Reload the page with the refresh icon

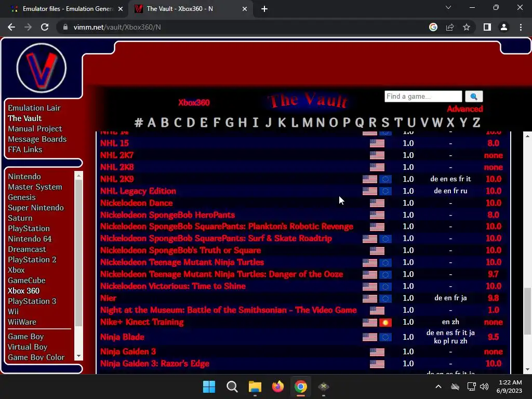[x=45, y=27]
